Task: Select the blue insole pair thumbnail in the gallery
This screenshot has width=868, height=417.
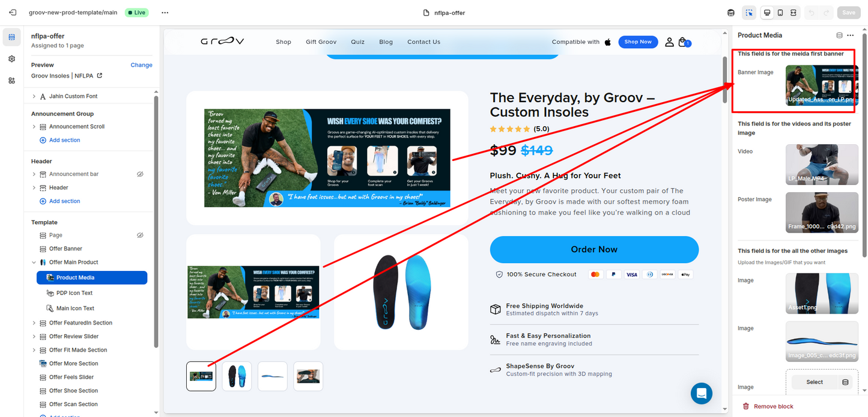Action: coord(237,376)
